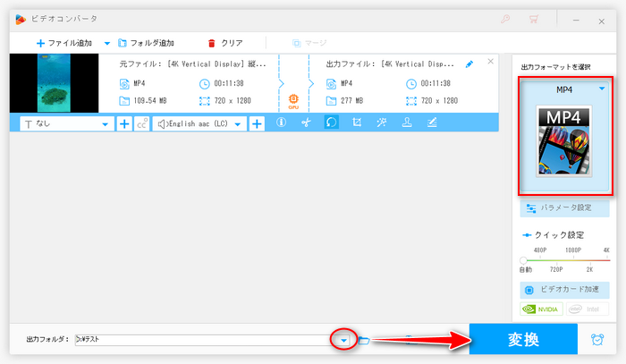
Task: Open the subtitle edit tool
Action: 432,123
